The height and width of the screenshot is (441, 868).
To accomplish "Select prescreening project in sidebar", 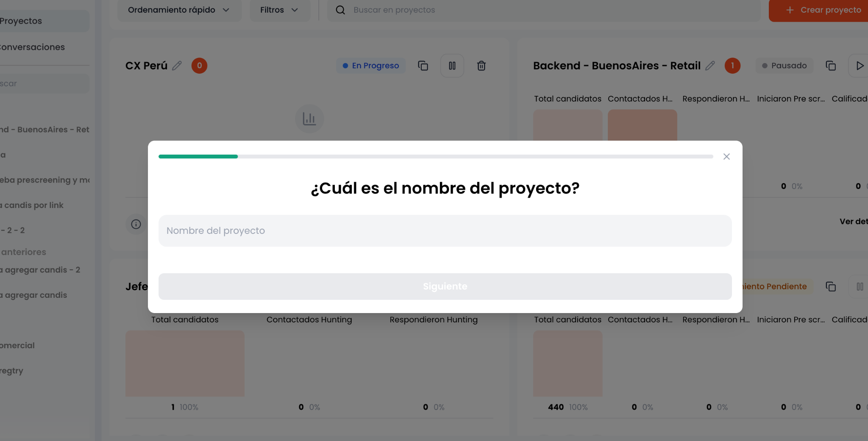I will click(45, 180).
